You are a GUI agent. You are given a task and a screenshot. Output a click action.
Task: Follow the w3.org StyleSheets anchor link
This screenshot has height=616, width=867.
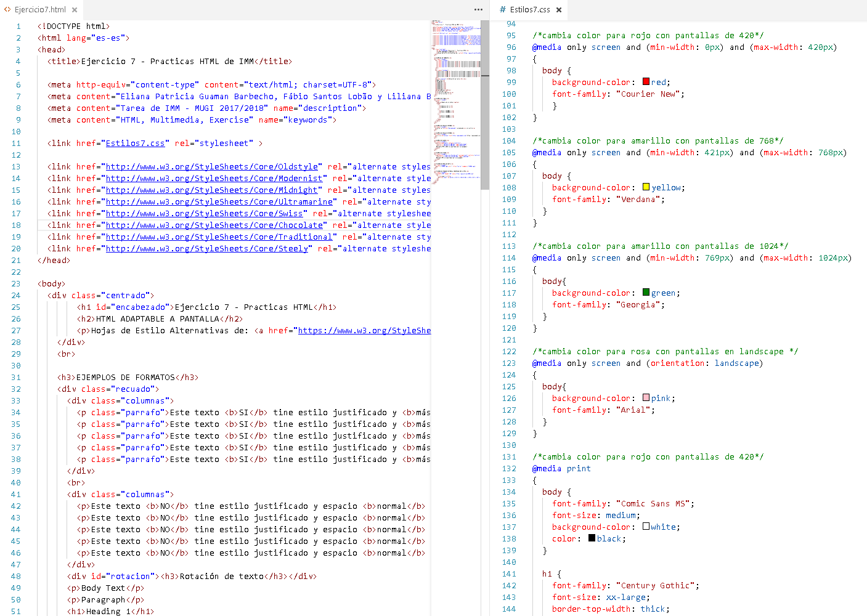pos(365,331)
